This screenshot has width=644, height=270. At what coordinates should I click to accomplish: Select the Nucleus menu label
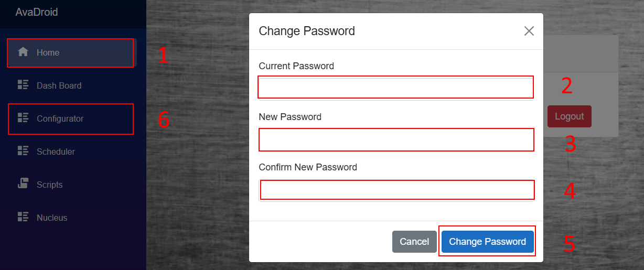pos(52,218)
